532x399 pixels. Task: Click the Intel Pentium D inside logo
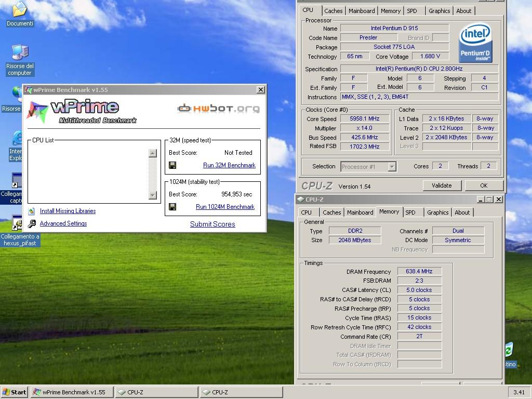pos(476,43)
